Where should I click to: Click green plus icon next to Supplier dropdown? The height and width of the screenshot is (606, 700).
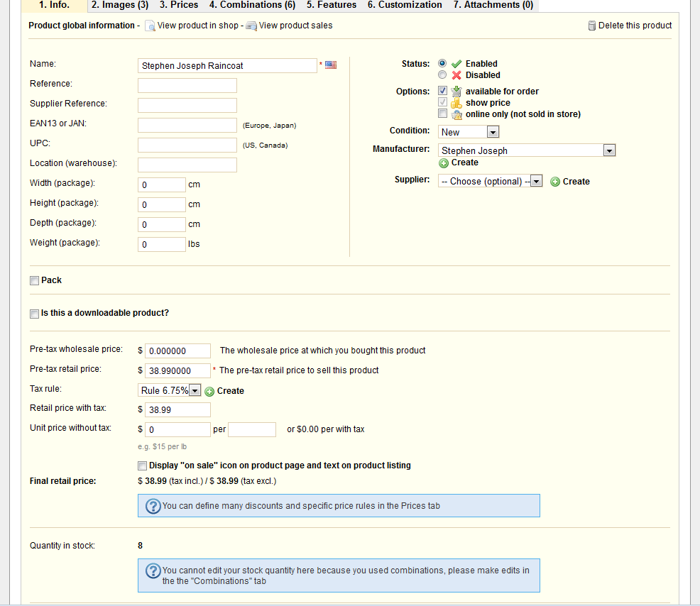pos(555,182)
